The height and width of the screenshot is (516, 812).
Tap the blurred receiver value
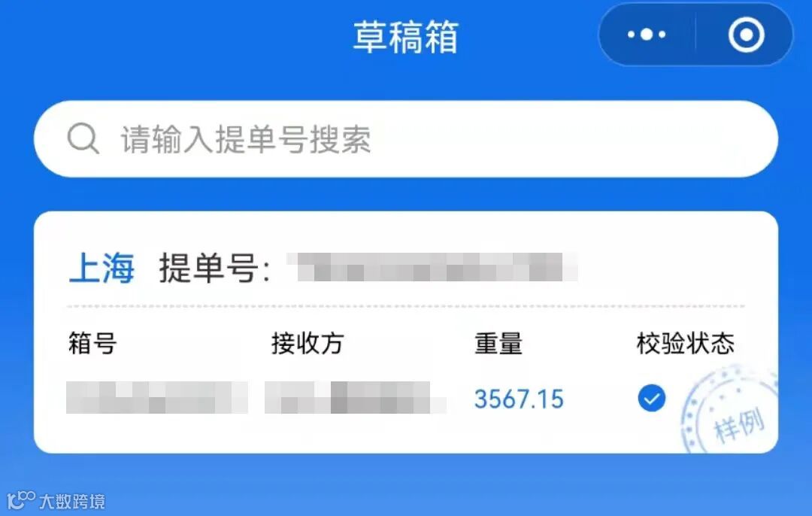point(355,397)
